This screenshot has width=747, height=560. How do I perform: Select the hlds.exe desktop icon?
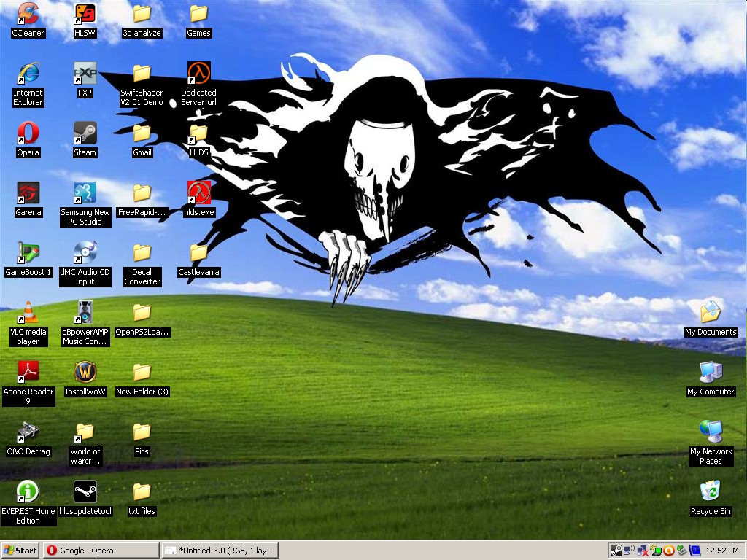coord(198,193)
